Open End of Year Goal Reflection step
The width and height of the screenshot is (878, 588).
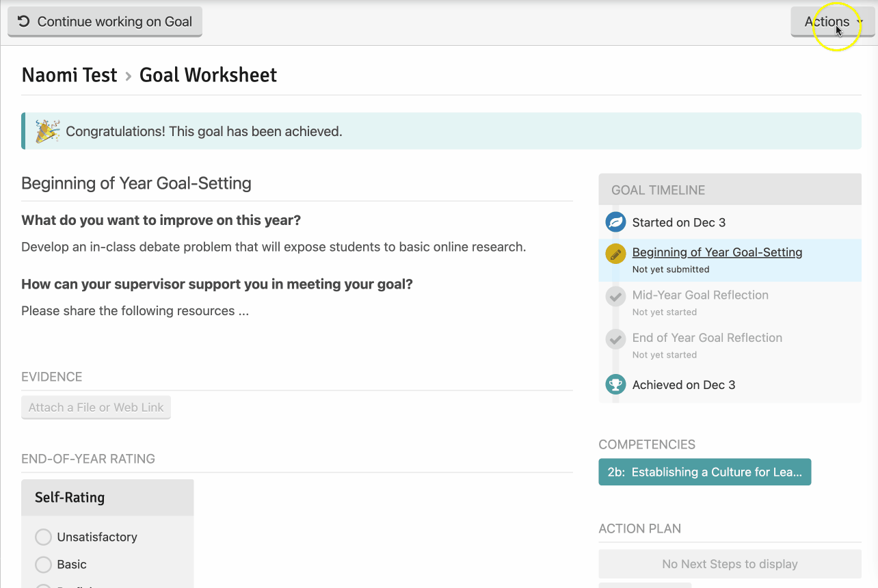[707, 338]
